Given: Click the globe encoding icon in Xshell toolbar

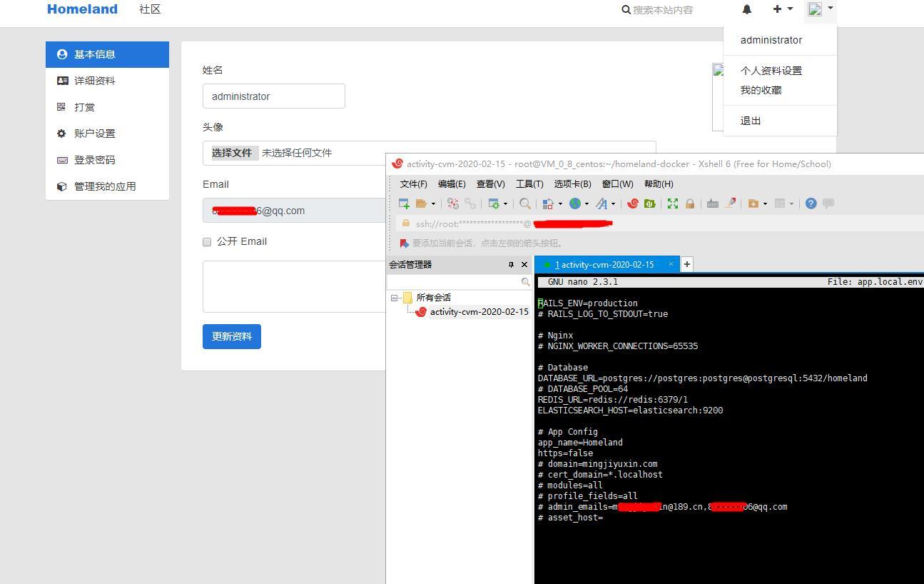Looking at the screenshot, I should 575,203.
